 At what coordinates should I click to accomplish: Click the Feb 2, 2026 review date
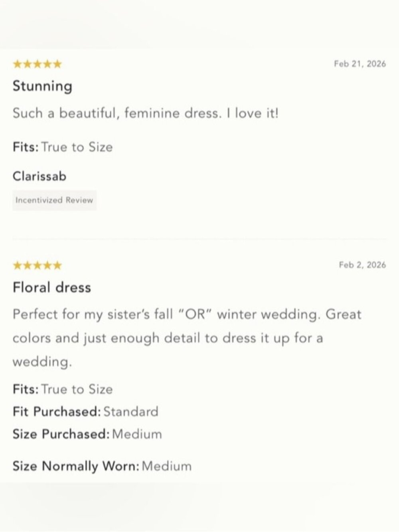(x=362, y=265)
